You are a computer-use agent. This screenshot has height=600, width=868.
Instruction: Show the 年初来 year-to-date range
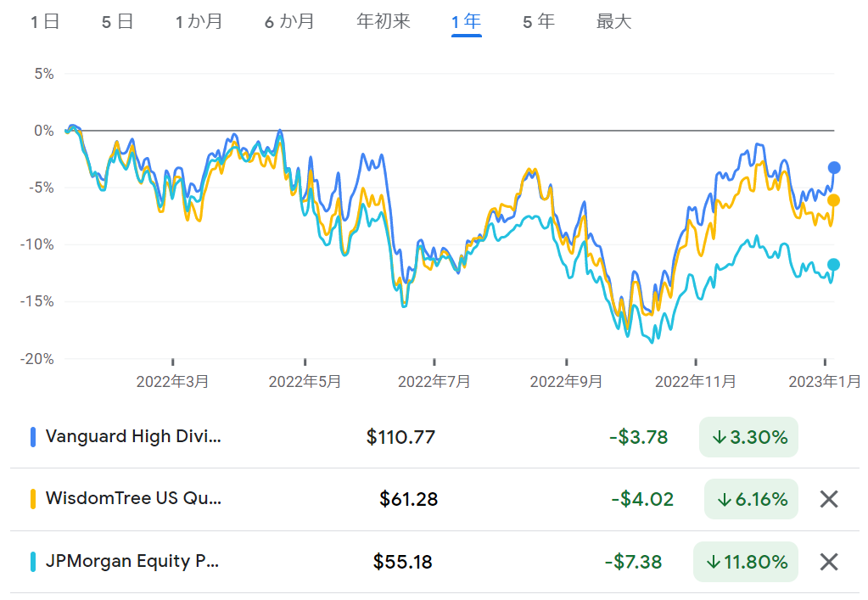point(383,21)
